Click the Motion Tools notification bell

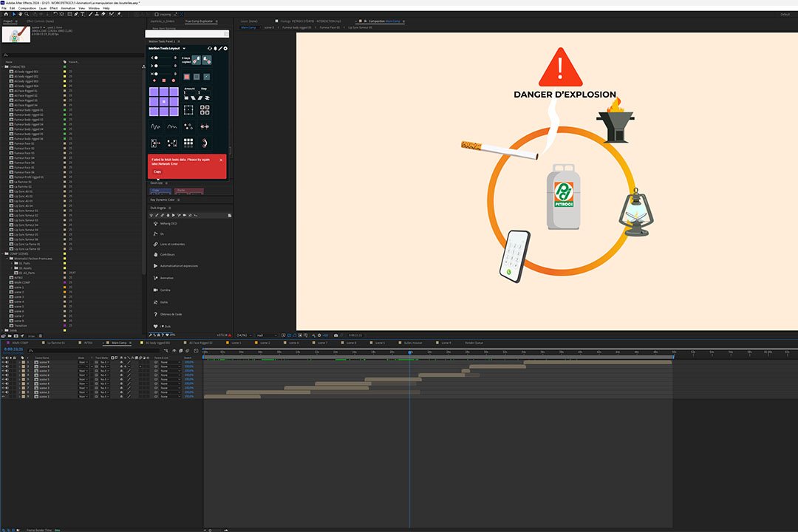215,48
